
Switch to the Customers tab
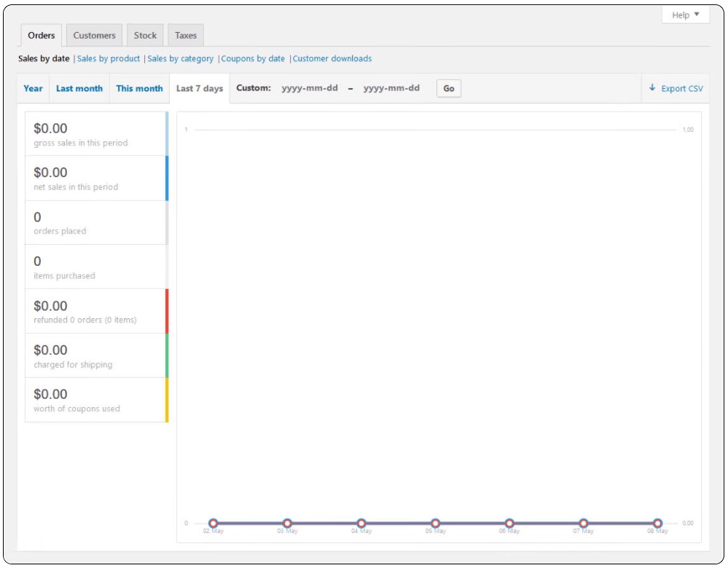point(94,35)
